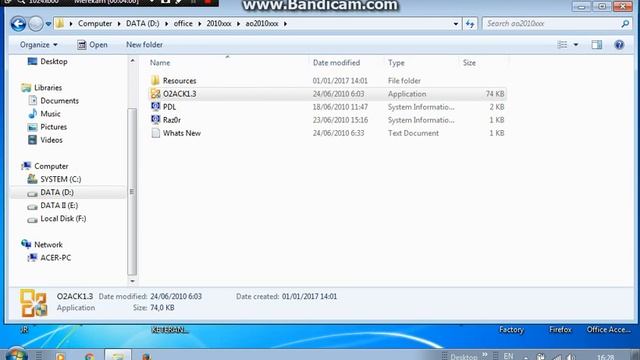
Task: Click the PDL file name
Action: (x=169, y=107)
